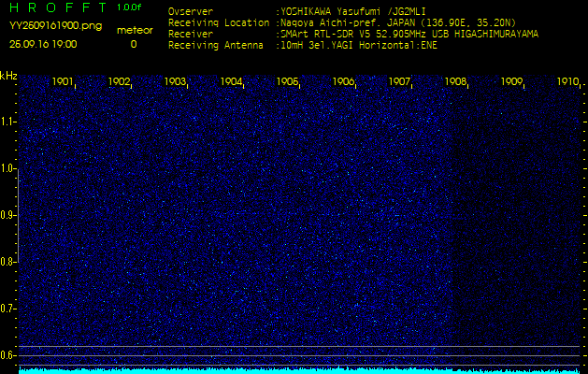Select the 1.0.0f version label
Screen dimensions: 588x374
(x=130, y=8)
